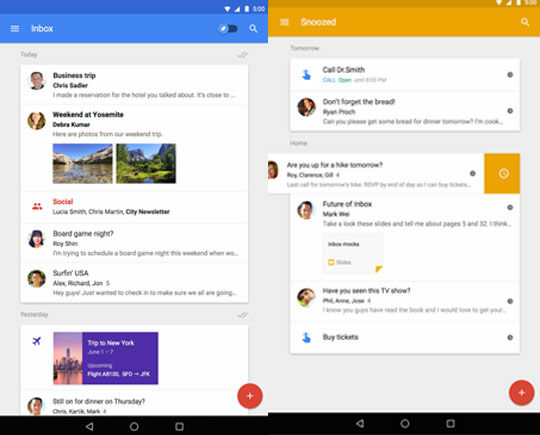Viewport: 540px width, 435px height.
Task: Tap Ryan Proch's avatar
Action: tap(307, 107)
